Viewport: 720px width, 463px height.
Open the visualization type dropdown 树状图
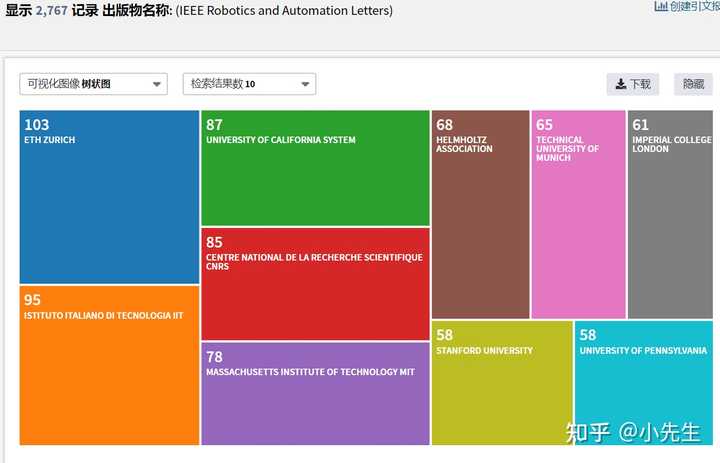click(93, 84)
